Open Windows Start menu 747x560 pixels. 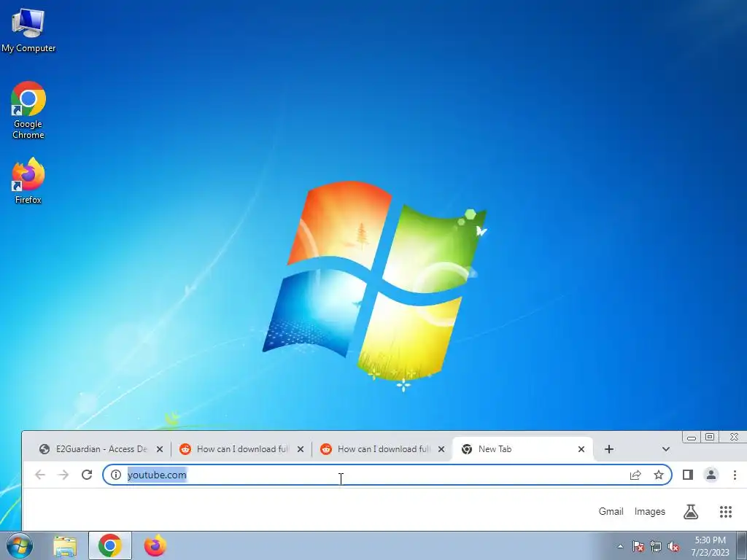tap(20, 545)
